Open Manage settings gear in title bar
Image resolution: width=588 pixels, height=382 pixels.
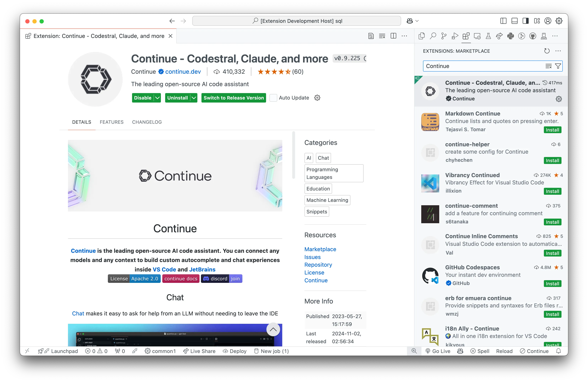click(559, 21)
